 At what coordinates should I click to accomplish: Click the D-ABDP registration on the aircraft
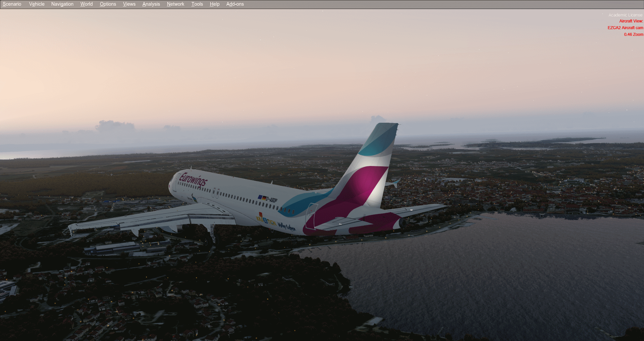coord(271,200)
